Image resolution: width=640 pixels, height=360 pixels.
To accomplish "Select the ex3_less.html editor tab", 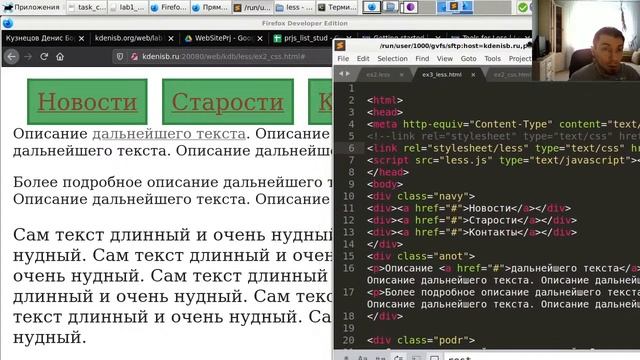I will click(x=442, y=75).
